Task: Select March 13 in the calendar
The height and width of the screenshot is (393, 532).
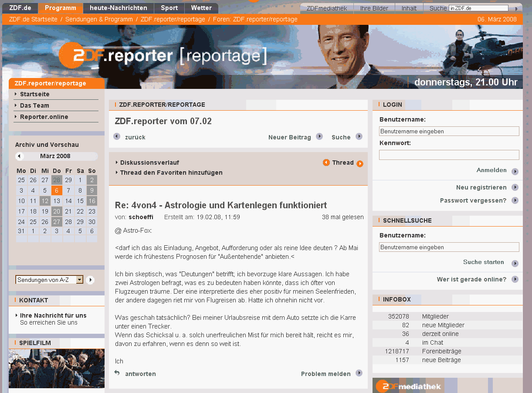Action: [58, 201]
